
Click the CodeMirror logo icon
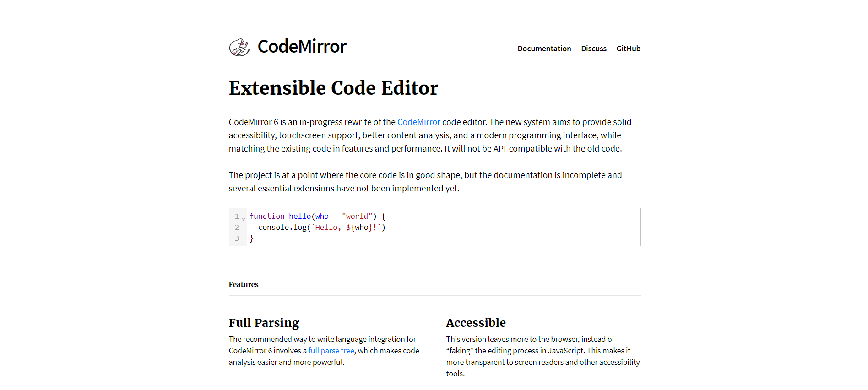point(239,47)
